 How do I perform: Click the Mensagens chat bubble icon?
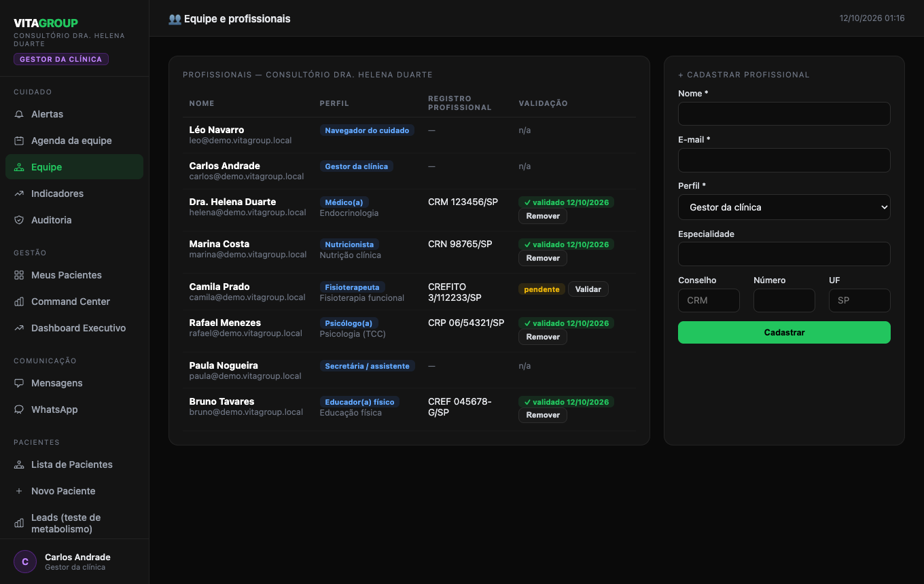click(19, 383)
